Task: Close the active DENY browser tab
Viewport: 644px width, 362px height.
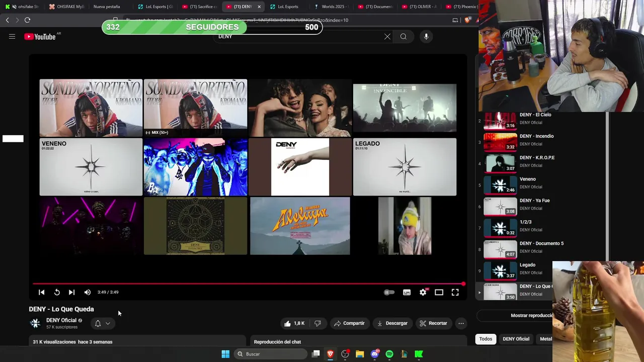Action: 259,7
